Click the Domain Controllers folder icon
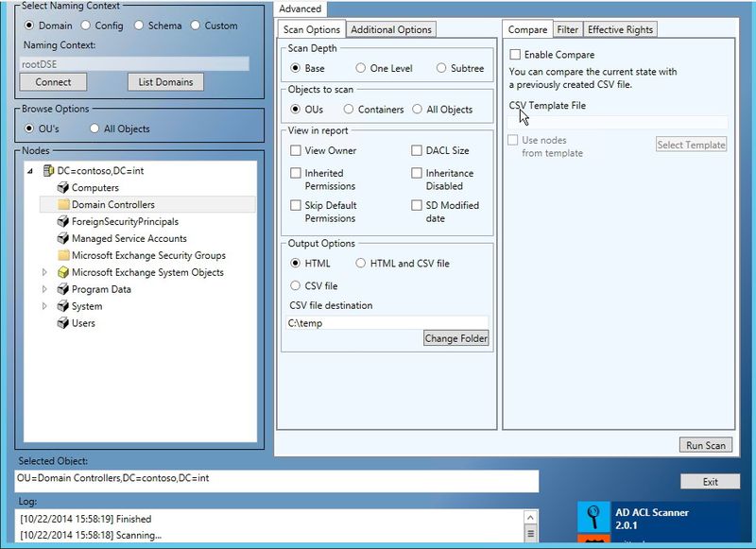The height and width of the screenshot is (549, 756). point(63,205)
